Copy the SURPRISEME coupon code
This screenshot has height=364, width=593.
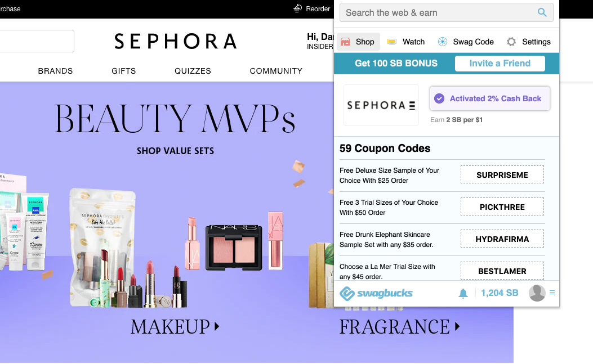click(x=502, y=174)
